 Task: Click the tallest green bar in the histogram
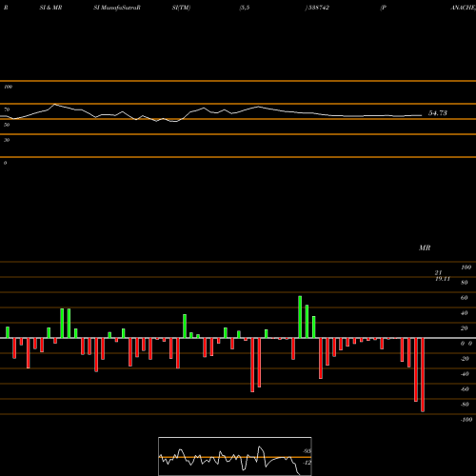[x=300, y=317]
